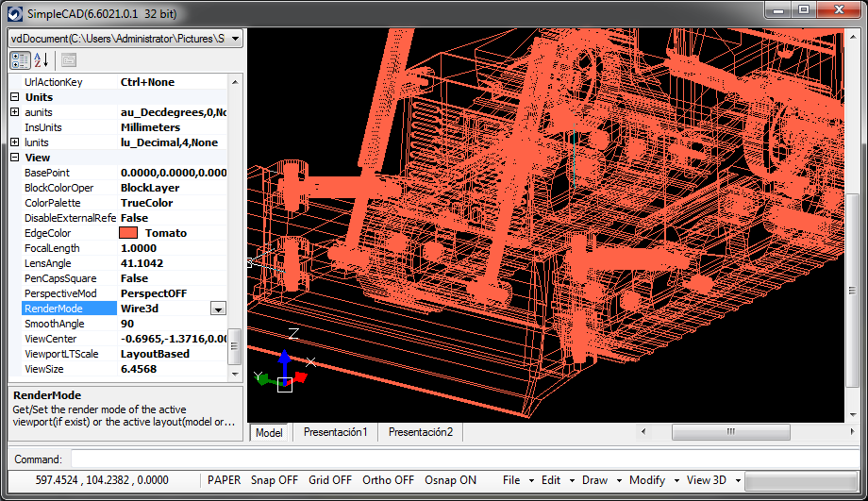Toggle Ortho OFF in the status bar

click(388, 480)
